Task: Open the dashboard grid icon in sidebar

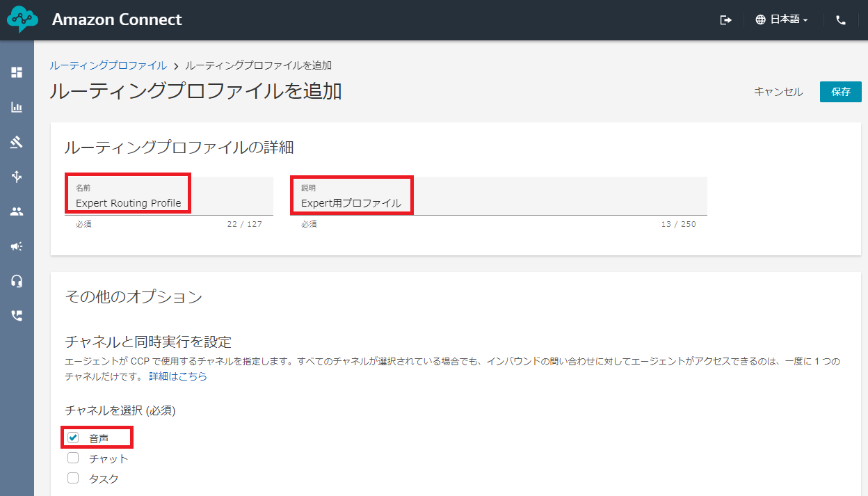Action: tap(17, 72)
